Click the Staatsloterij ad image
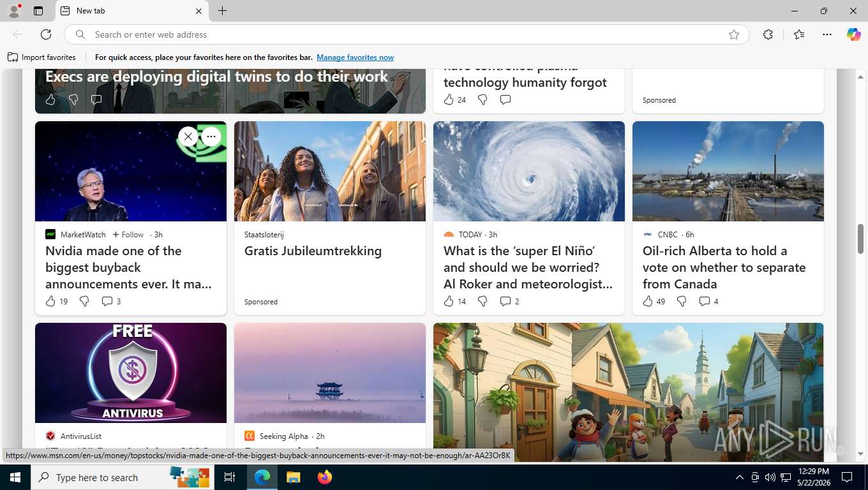The width and height of the screenshot is (868, 490). [330, 171]
